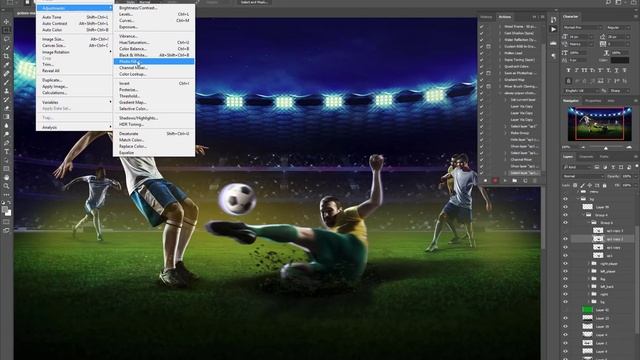This screenshot has height=360, width=640.
Task: Click the red record button in Actions panel
Action: (495, 180)
